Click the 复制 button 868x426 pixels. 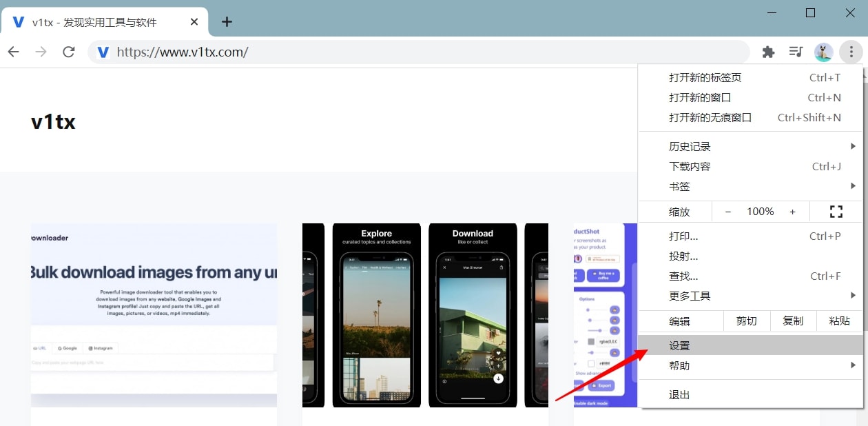[x=793, y=321]
